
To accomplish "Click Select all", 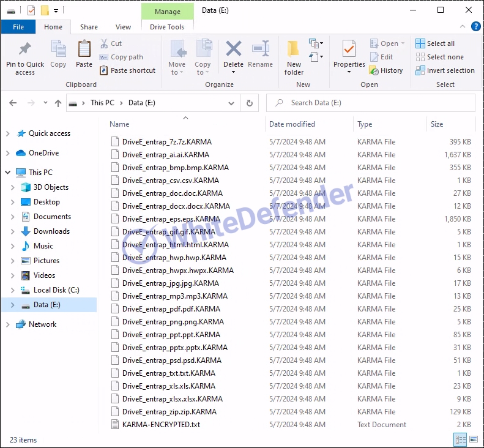I will [x=435, y=43].
